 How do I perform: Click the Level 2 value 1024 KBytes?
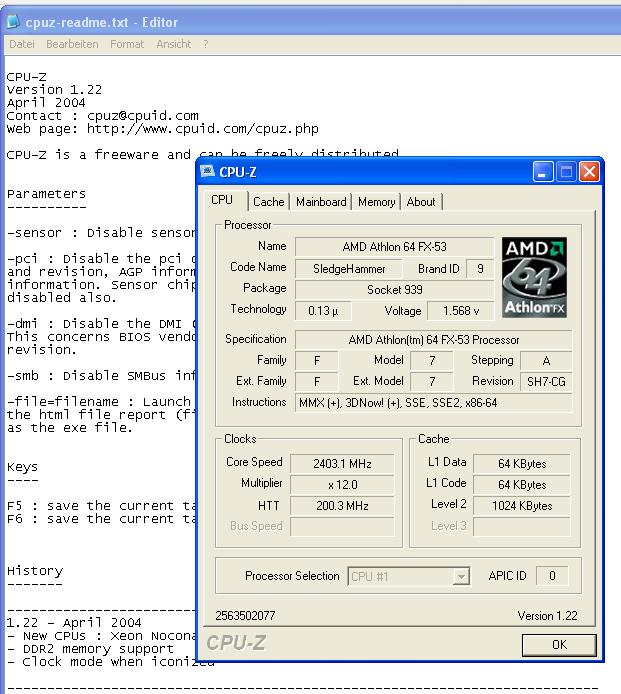click(522, 505)
